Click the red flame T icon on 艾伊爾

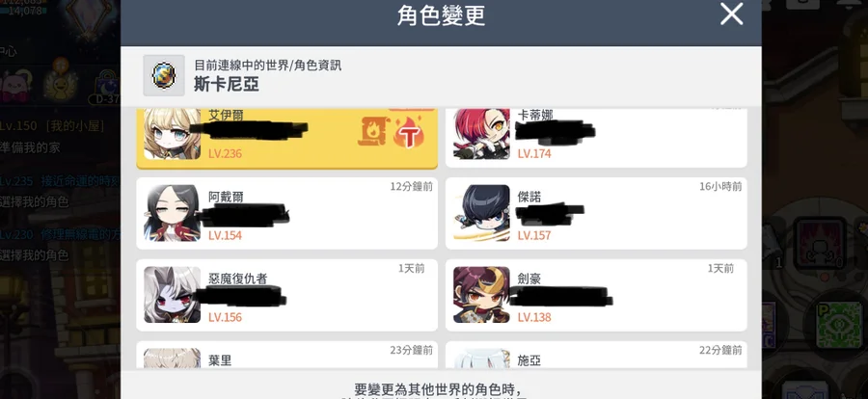(x=409, y=132)
